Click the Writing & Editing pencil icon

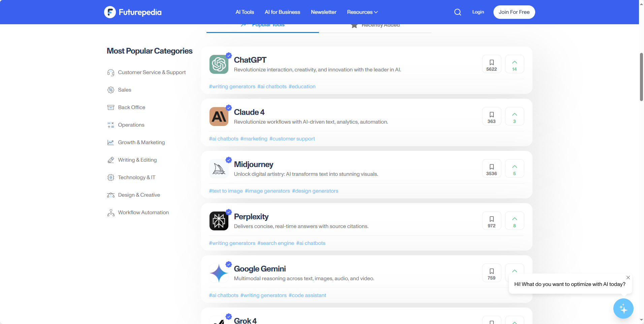click(111, 160)
